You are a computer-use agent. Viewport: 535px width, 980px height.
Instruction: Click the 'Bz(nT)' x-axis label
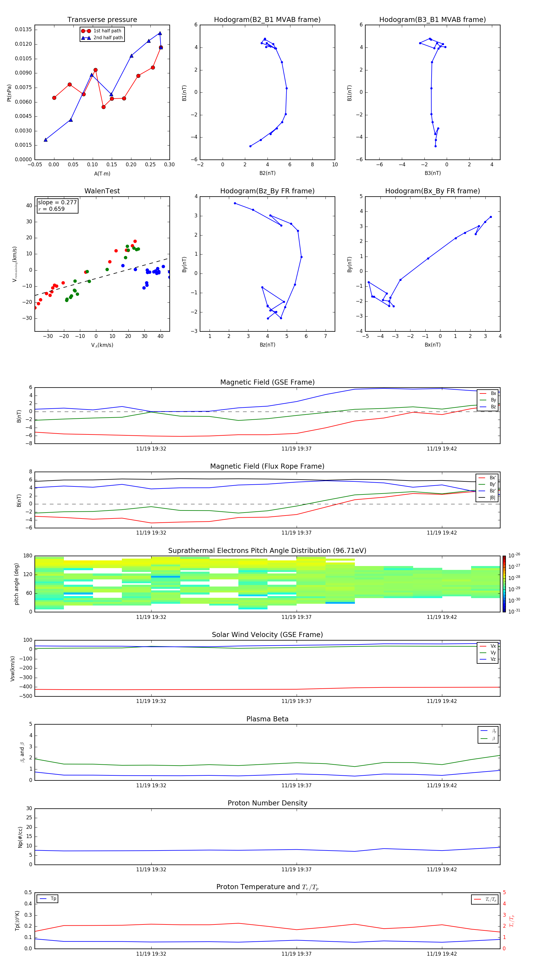tap(267, 345)
